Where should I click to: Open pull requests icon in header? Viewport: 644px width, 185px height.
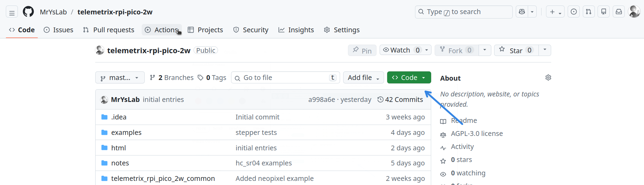[x=589, y=12]
